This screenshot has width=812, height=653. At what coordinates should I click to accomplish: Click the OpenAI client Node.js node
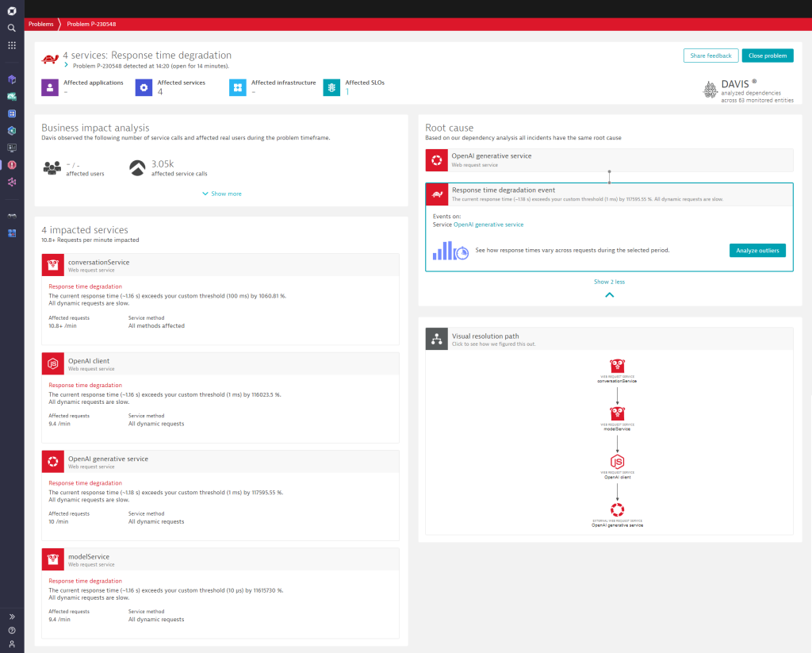pyautogui.click(x=617, y=463)
